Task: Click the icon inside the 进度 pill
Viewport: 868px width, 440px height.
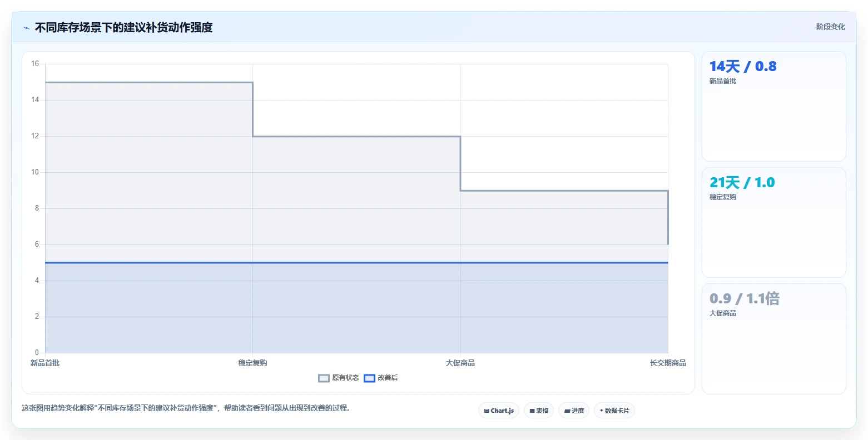Action: click(x=567, y=411)
